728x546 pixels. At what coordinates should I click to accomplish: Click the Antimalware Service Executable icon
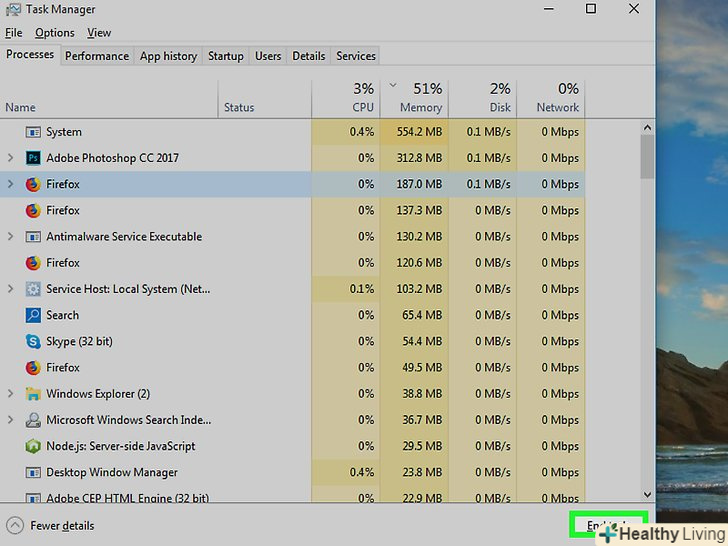click(33, 237)
